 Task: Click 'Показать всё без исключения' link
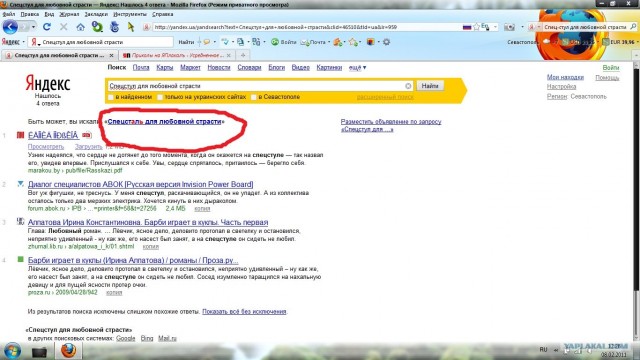coord(244,311)
